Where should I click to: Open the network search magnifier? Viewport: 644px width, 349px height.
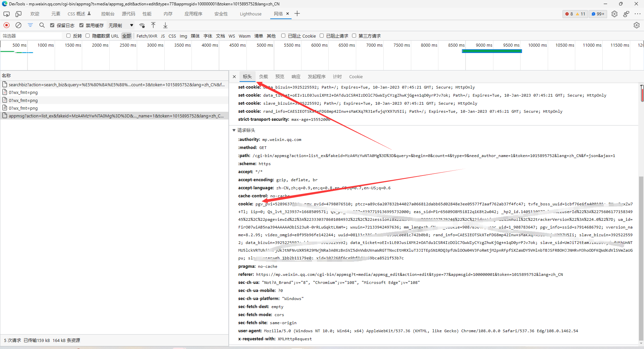(42, 25)
